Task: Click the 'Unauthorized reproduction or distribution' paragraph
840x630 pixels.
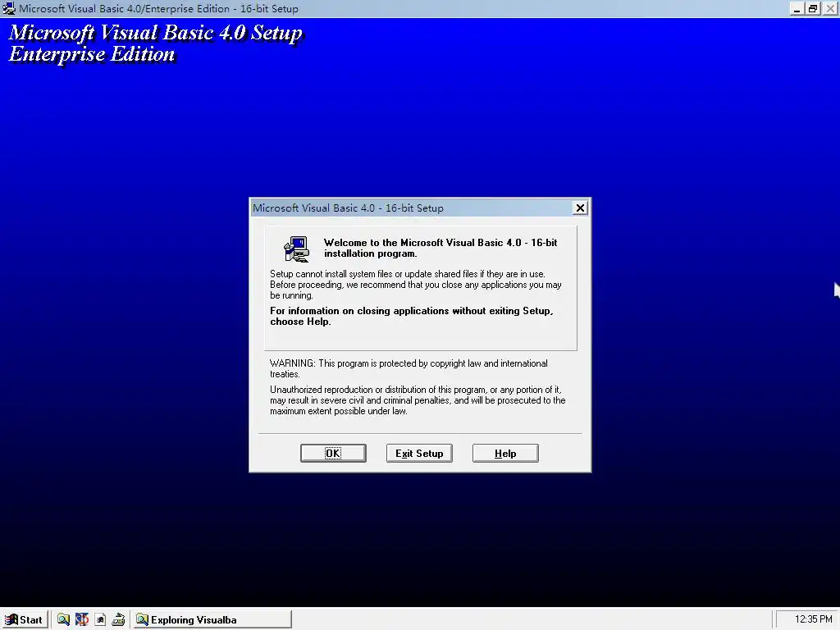Action: [x=418, y=400]
